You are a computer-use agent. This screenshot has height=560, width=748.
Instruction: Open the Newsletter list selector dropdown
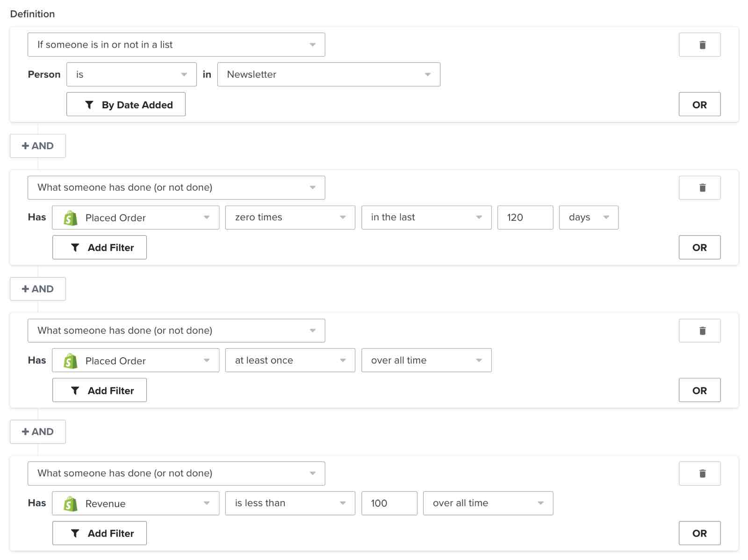point(329,74)
